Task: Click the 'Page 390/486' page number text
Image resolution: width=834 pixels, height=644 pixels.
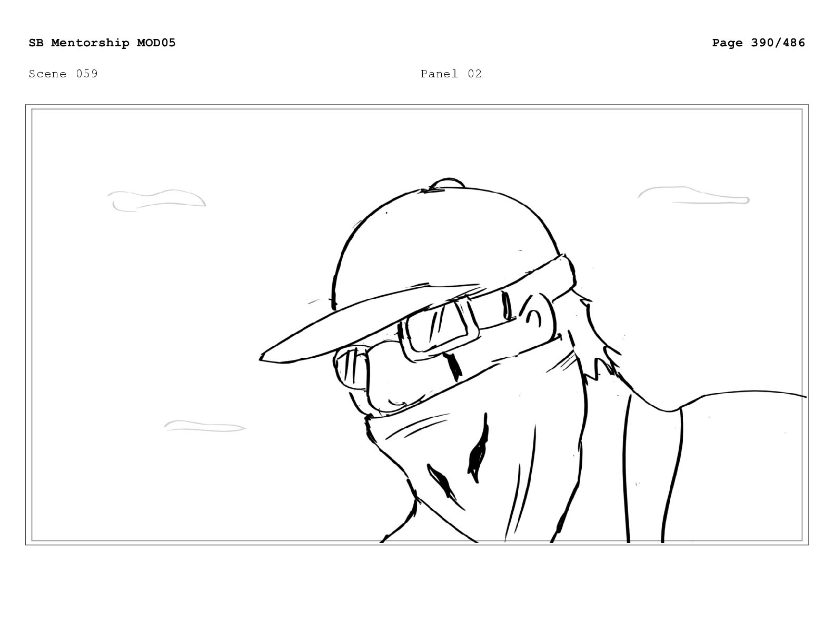Action: tap(759, 43)
